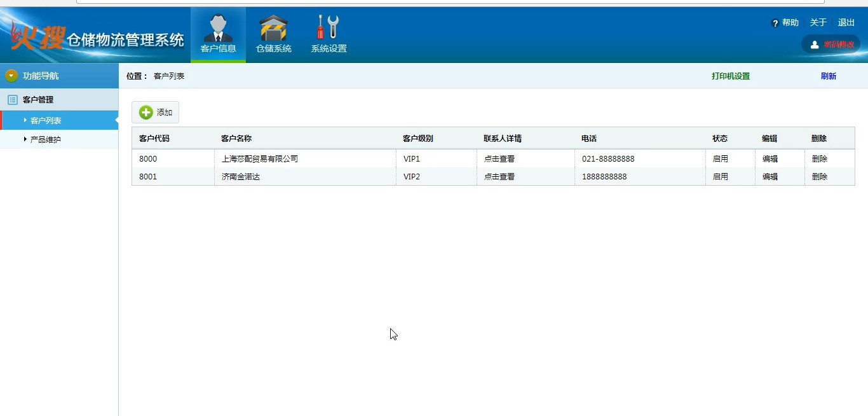Collapse the 功能导航 round arrow icon
The width and height of the screenshot is (868, 416).
pyautogui.click(x=11, y=76)
